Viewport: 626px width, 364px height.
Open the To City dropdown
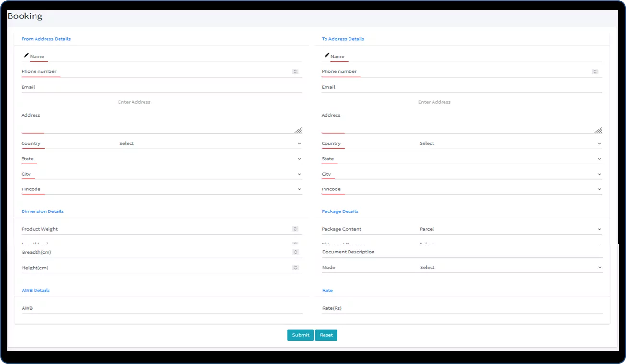point(461,174)
